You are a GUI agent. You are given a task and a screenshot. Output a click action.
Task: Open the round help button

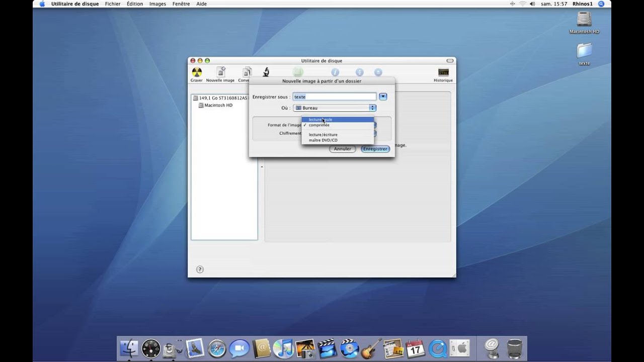pos(200,269)
